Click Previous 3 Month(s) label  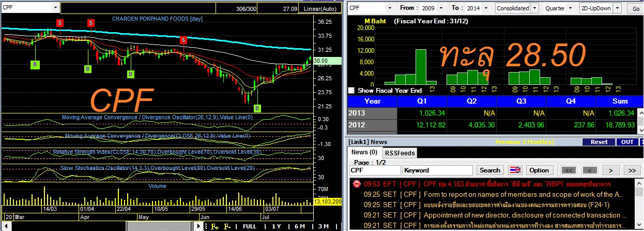coord(525,141)
